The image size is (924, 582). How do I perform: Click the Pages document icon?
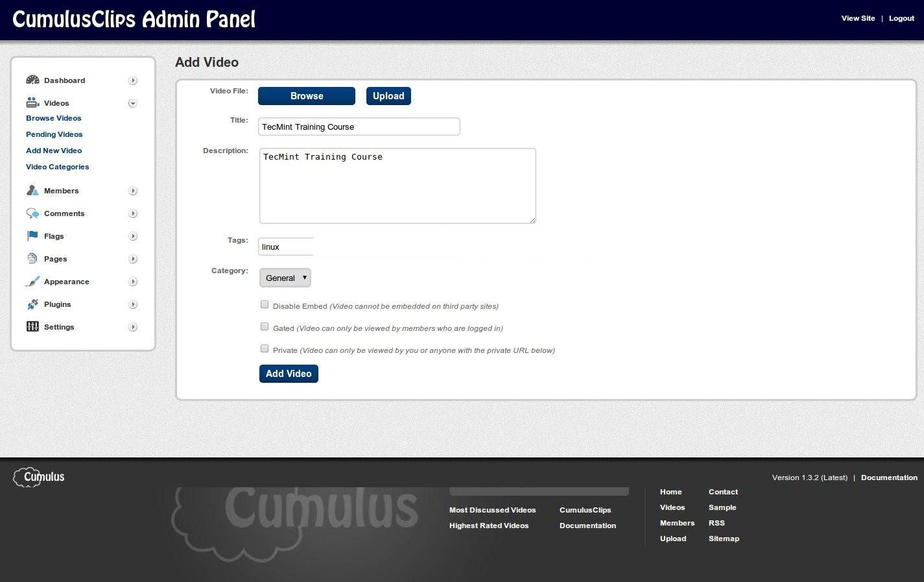click(x=32, y=259)
